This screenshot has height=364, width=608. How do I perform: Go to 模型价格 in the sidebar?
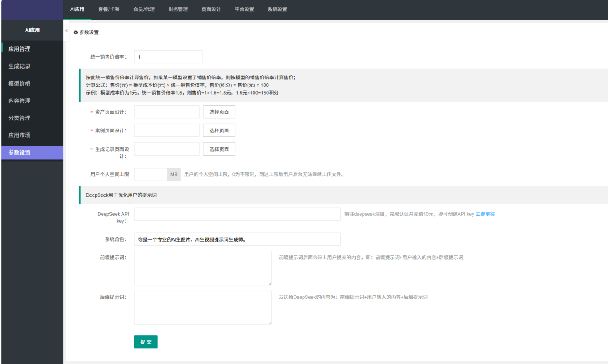pos(33,83)
